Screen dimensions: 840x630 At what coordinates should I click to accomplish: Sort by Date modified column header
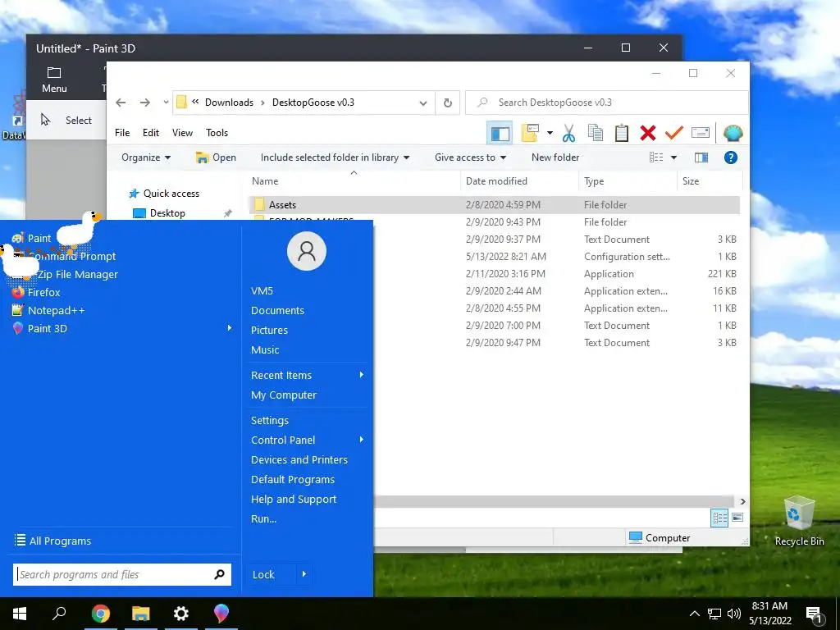coord(519,181)
